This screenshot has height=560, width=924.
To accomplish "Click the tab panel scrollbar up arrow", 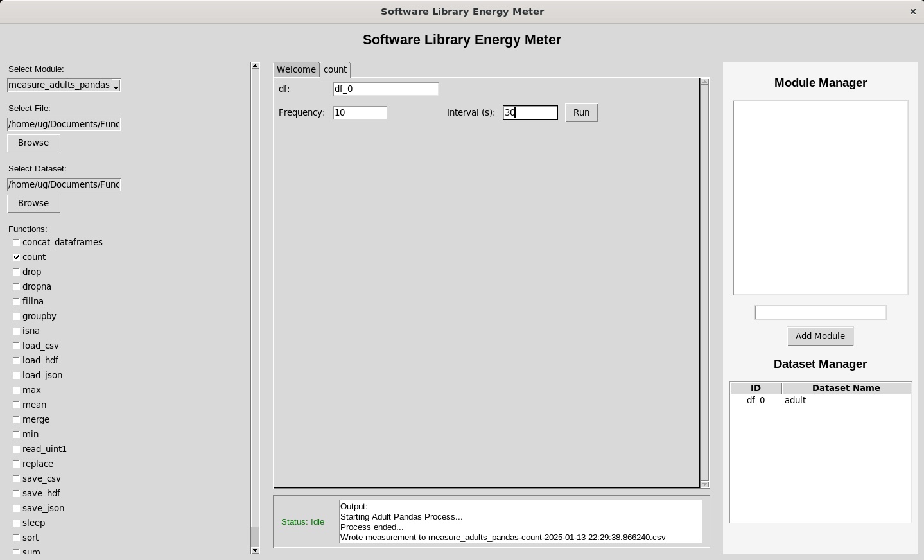I will [705, 82].
